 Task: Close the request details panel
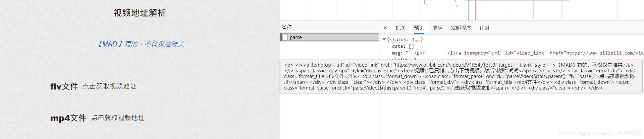click(x=385, y=28)
